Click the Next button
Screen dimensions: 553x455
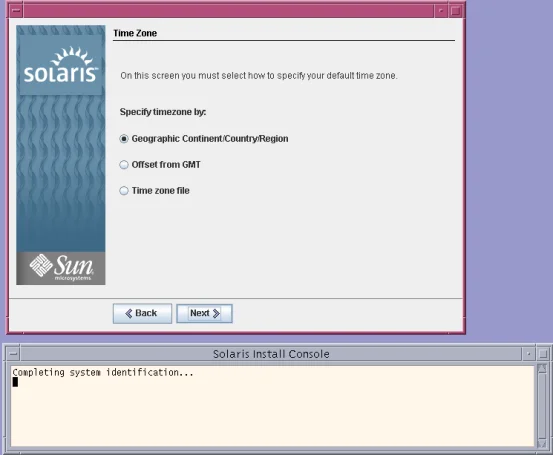pyautogui.click(x=204, y=313)
